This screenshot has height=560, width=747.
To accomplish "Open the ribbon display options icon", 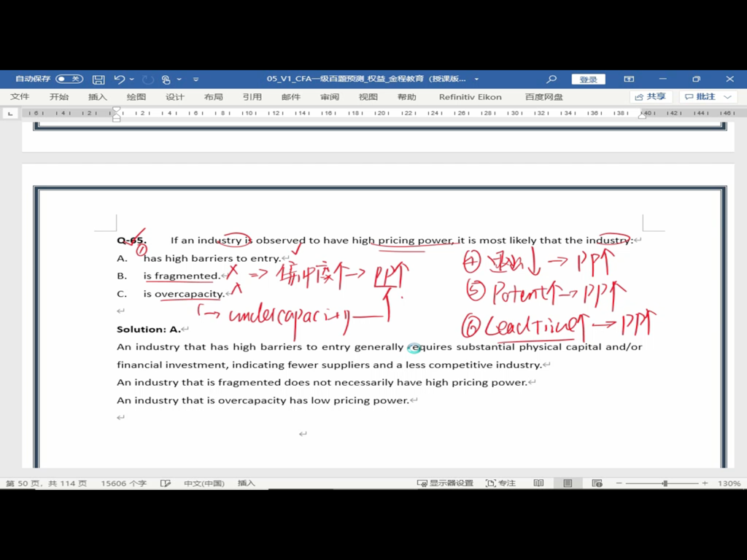I will click(x=629, y=79).
